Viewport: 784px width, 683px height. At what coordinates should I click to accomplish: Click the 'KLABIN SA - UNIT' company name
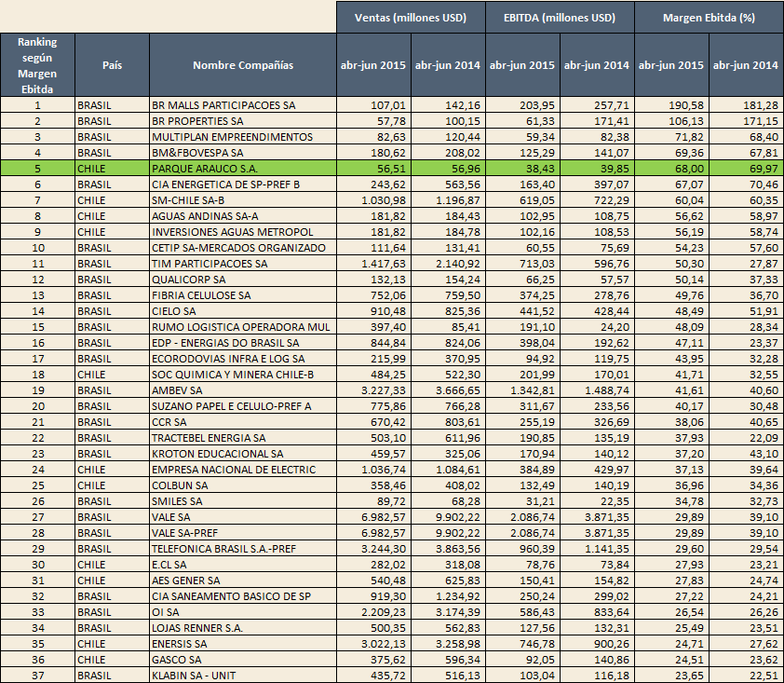(194, 676)
